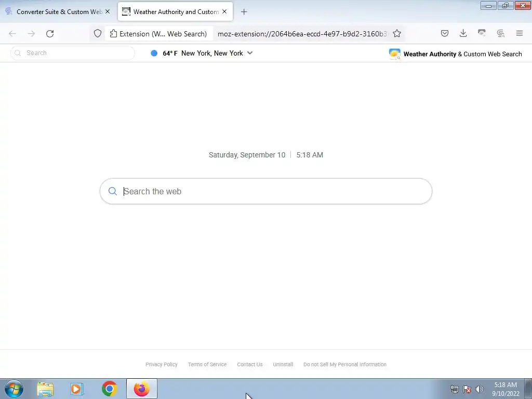
Task: Switch to Converter Suite & Custom Web tab
Action: (58, 11)
